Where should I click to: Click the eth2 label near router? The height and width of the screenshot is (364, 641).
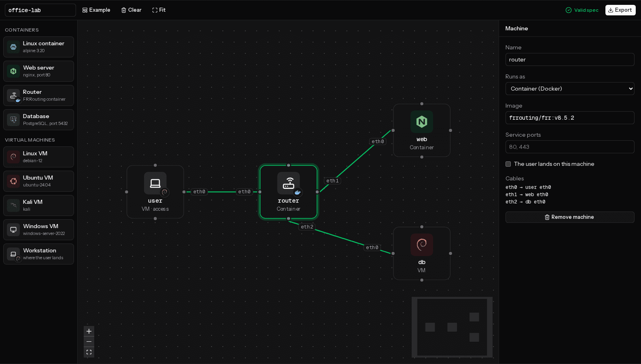[307, 227]
